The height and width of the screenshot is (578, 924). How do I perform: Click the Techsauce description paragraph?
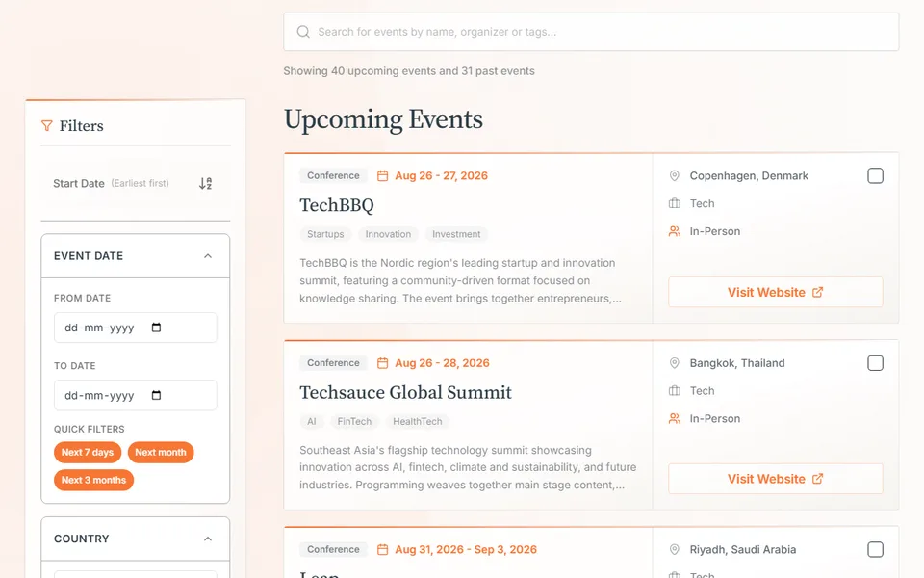coord(468,467)
